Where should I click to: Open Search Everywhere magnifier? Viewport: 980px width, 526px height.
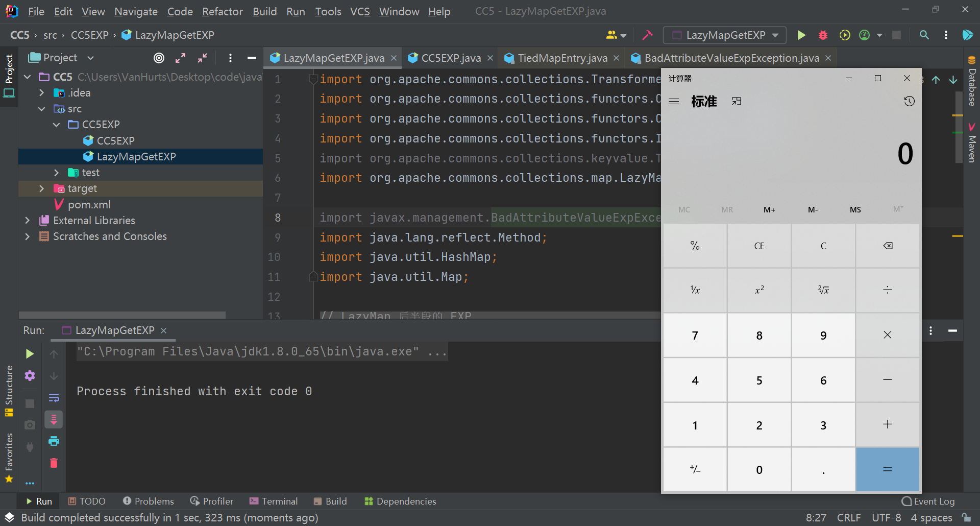point(924,35)
